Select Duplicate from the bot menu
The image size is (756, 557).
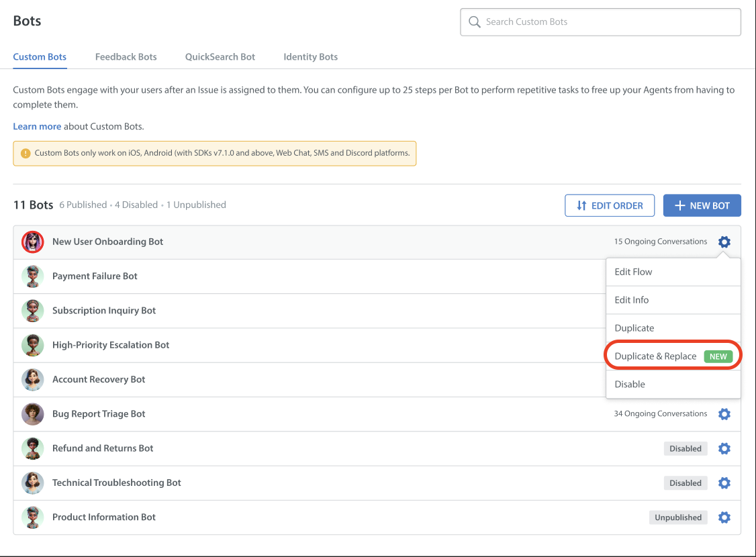[x=634, y=328]
